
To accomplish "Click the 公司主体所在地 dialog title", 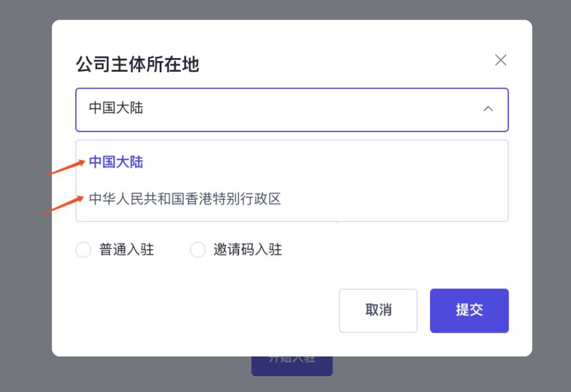I will 137,64.
